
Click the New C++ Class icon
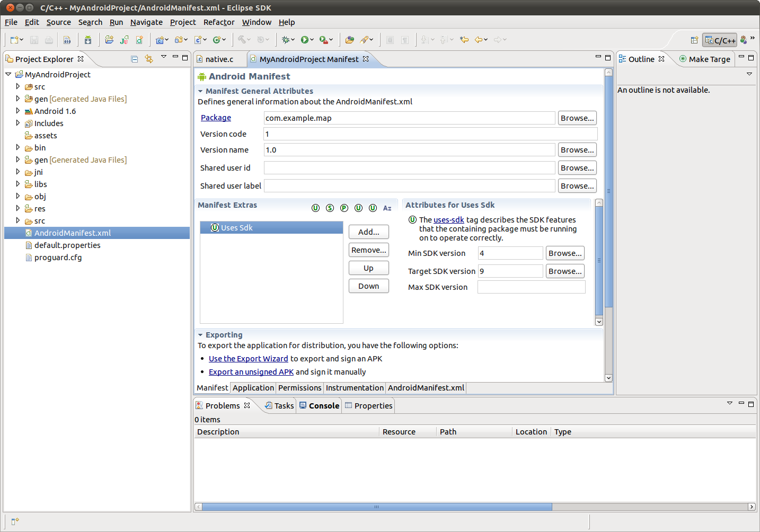tap(216, 40)
